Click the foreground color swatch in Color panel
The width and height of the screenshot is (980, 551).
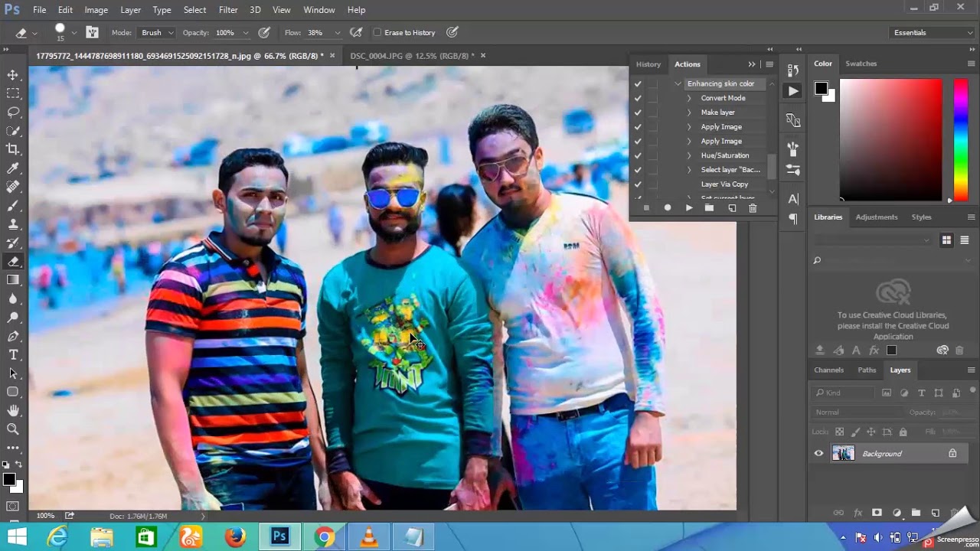point(821,88)
